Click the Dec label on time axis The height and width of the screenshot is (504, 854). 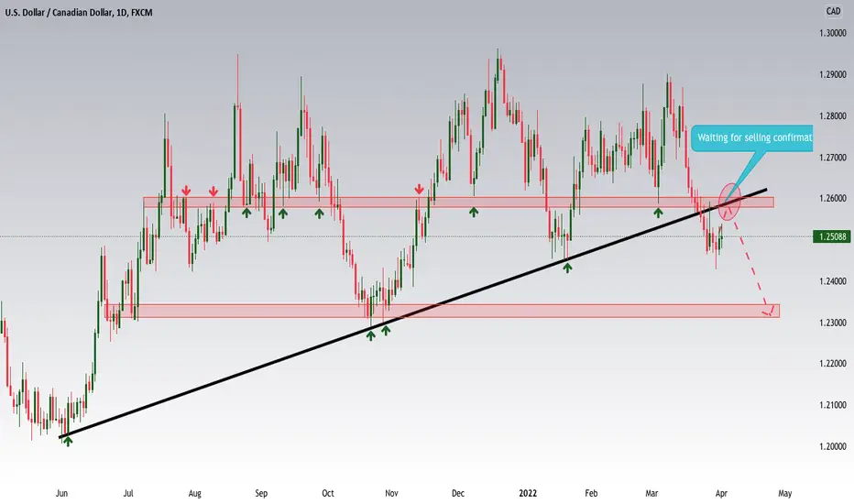[x=457, y=493]
